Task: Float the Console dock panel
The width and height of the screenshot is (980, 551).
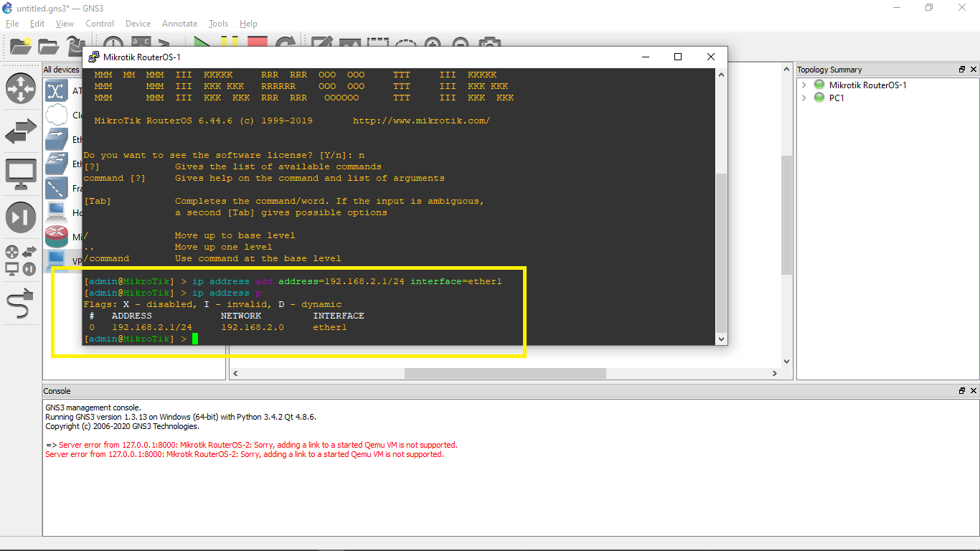Action: (962, 391)
